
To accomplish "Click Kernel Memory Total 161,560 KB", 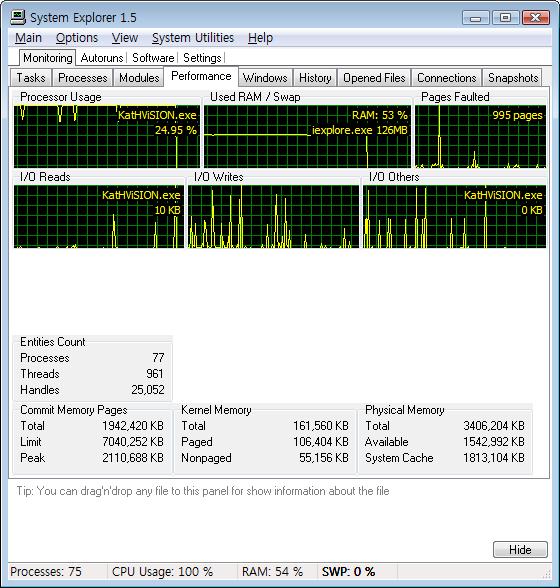I will pos(321,426).
